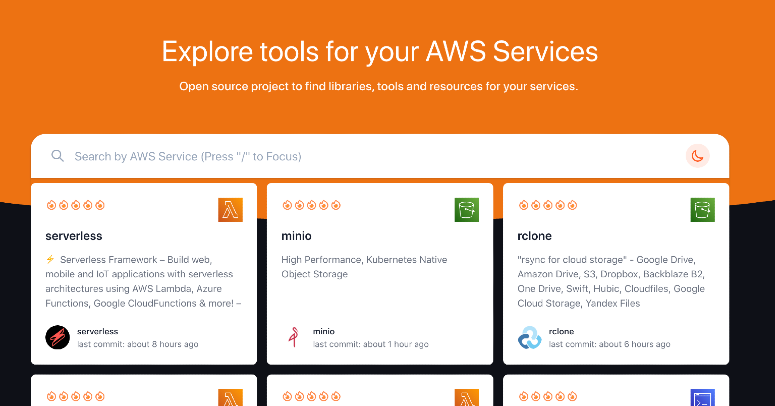Click the Lambda icon on the serverless card
The width and height of the screenshot is (775, 406).
[x=230, y=210]
